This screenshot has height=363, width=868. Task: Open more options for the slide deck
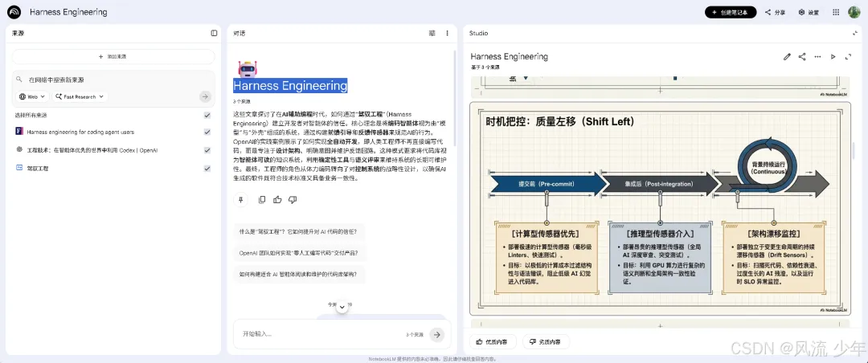[817, 56]
